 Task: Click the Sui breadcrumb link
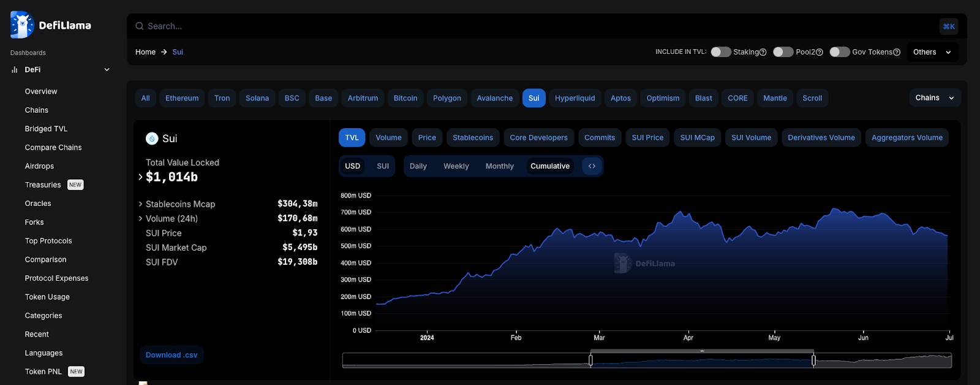click(x=178, y=52)
